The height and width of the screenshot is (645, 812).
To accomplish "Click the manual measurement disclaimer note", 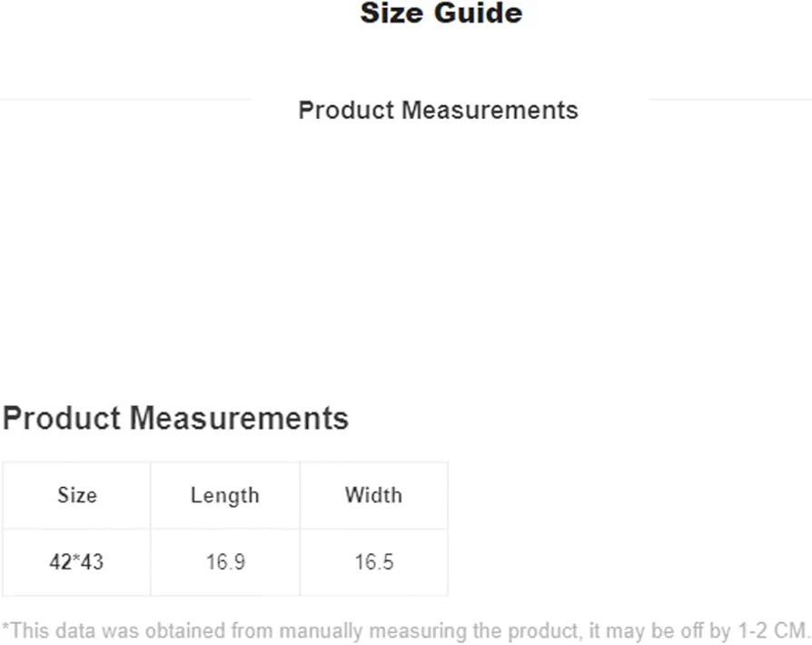I will point(405,631).
